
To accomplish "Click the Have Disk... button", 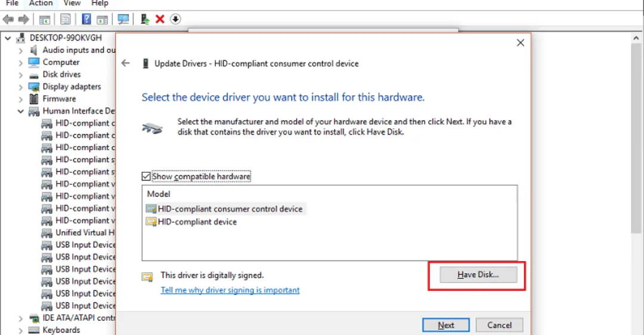I will [478, 275].
